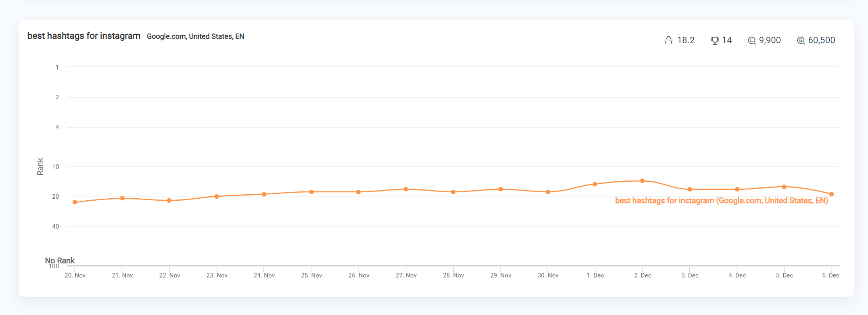Click the y-axis rank label 4
The height and width of the screenshot is (315, 868).
(x=57, y=127)
